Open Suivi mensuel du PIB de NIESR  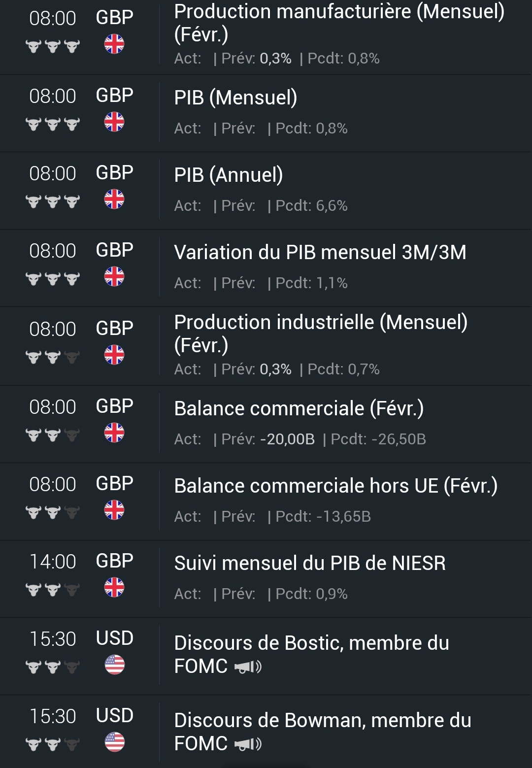click(310, 563)
